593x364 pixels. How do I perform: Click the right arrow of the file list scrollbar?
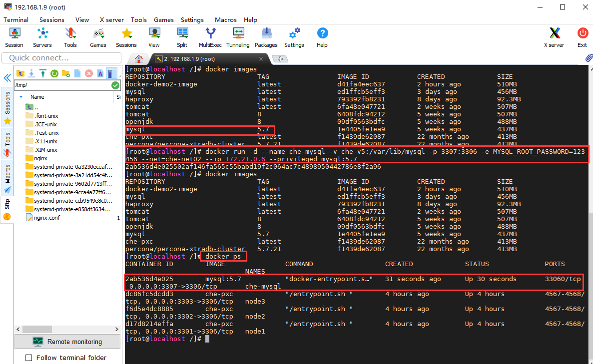[x=117, y=329]
